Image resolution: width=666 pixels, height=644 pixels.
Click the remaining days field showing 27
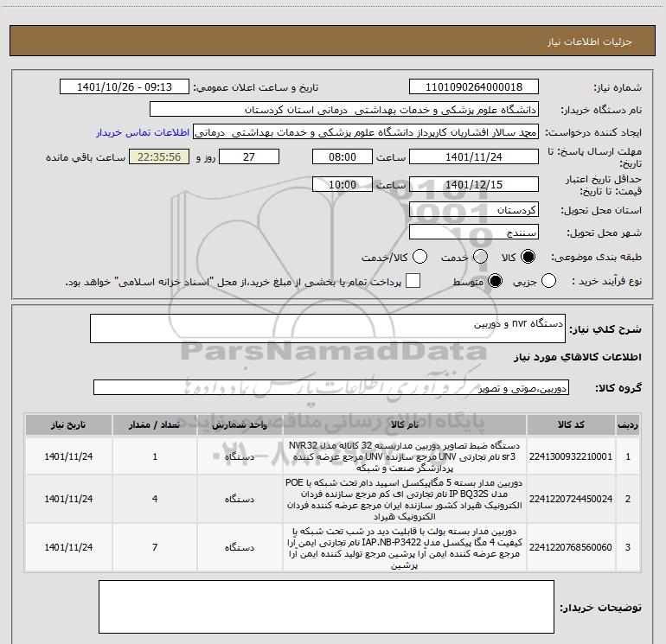(x=249, y=156)
